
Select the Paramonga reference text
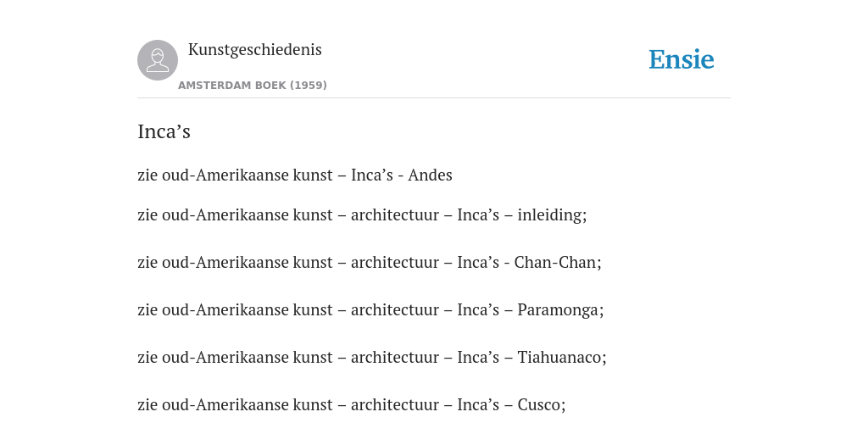tap(559, 310)
